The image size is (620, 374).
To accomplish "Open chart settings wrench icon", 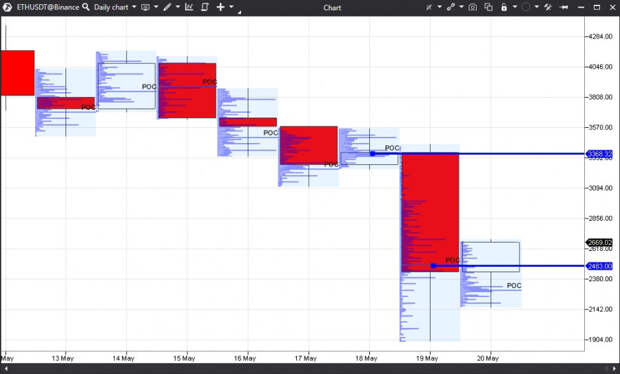I will point(548,7).
